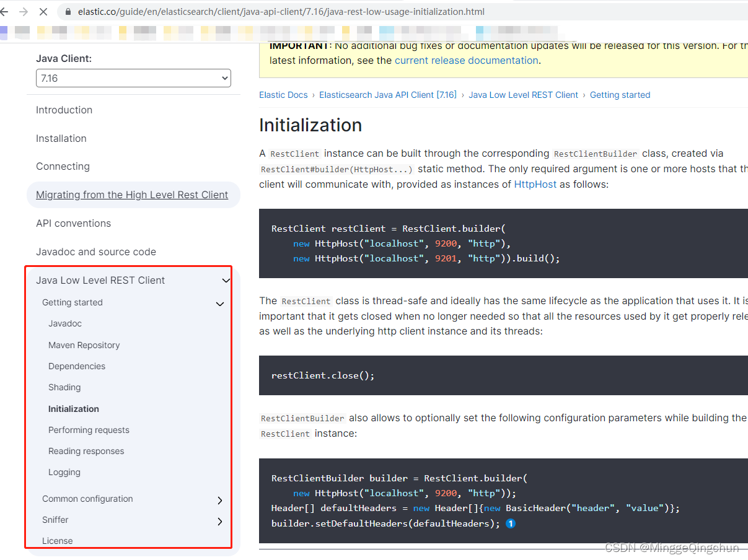Open the Java Client version 7.16 dropdown
This screenshot has height=560, width=748.
[133, 78]
